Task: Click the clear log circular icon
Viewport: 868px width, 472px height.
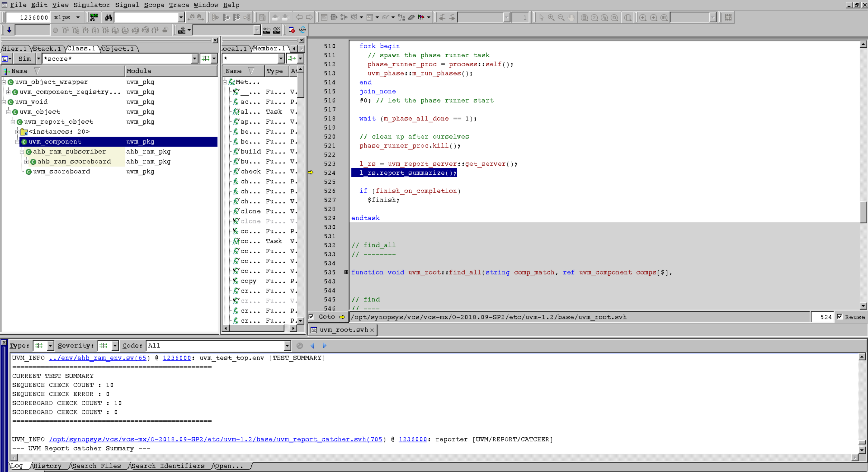Action: click(300, 346)
